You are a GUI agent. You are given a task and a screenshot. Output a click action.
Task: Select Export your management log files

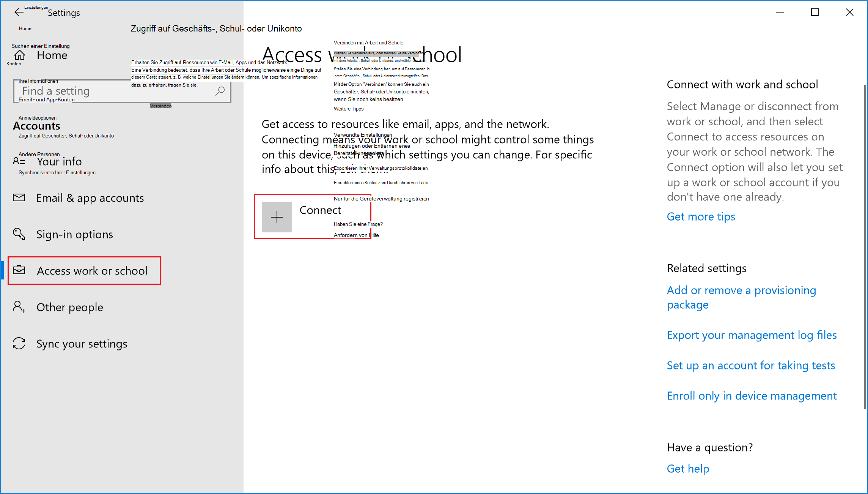click(752, 334)
